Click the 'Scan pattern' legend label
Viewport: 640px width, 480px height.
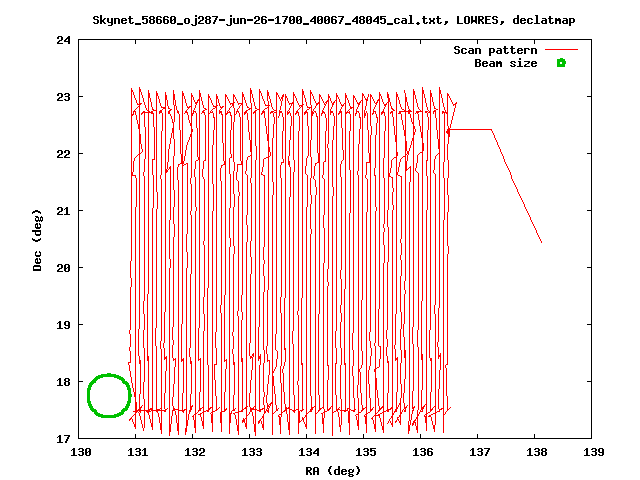pos(495,50)
